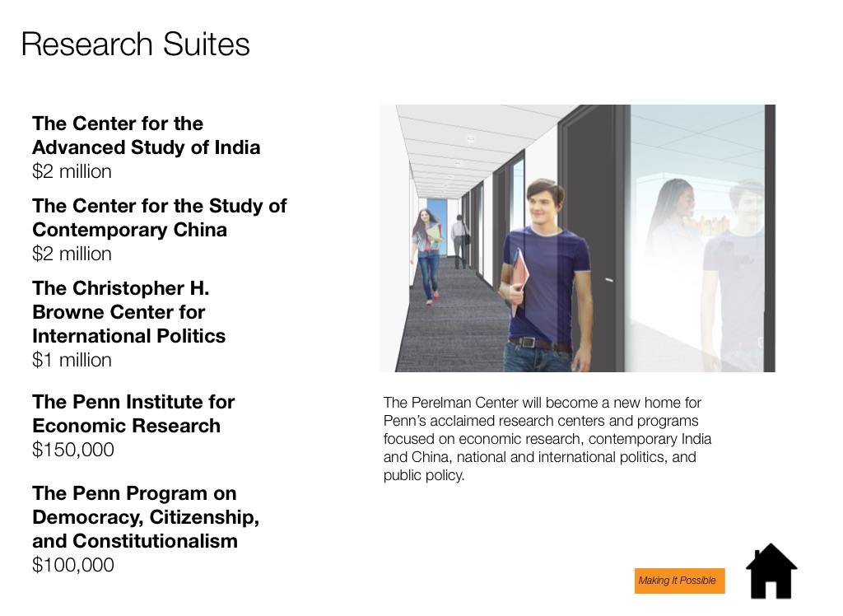
Task: Click the Perelman Center description paragraph
Action: [547, 439]
